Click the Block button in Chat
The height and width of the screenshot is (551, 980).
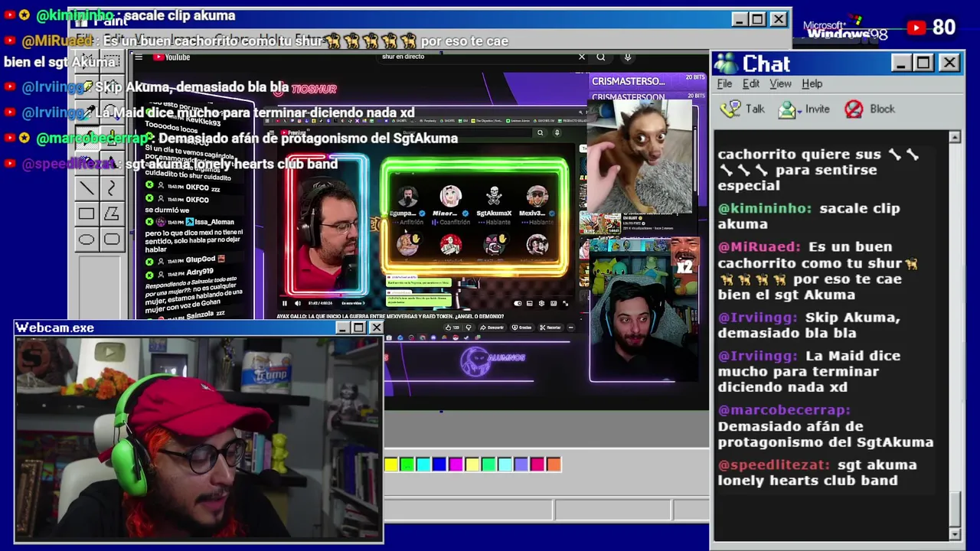point(870,109)
